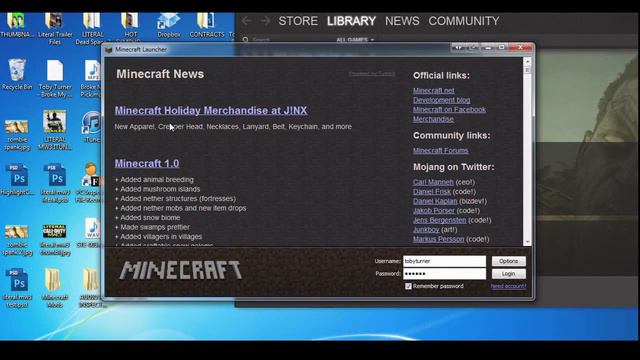Open the Literal Trailer Files folder
This screenshot has height=360, width=640.
[x=55, y=29]
